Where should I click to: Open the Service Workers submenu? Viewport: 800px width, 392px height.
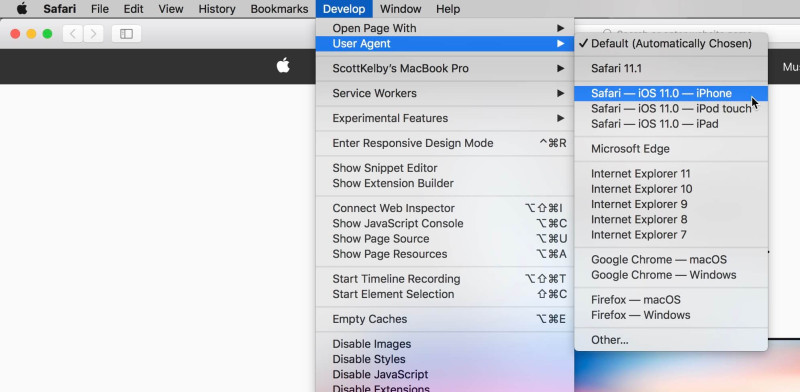445,93
